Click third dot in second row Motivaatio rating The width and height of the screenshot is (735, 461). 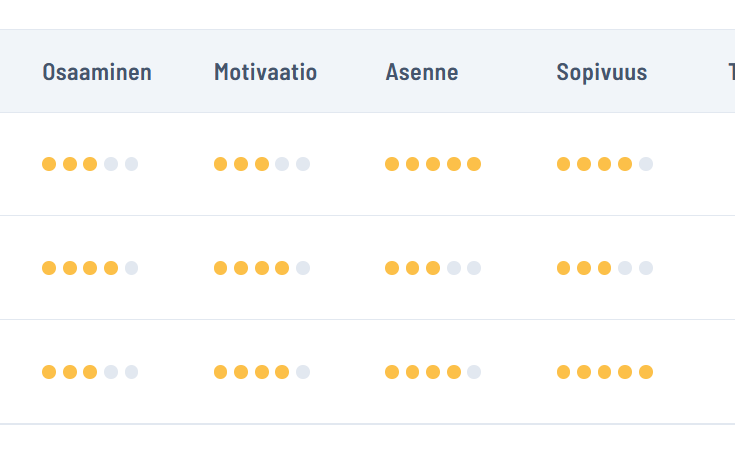262,268
